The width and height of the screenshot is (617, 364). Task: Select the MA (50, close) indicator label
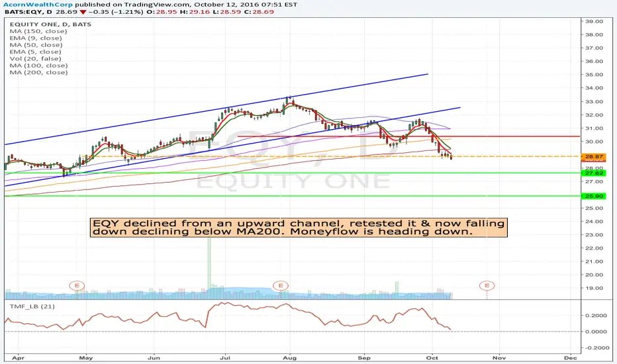coord(36,45)
